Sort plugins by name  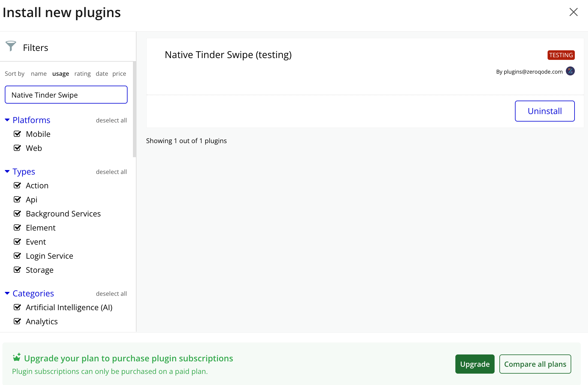pos(39,74)
